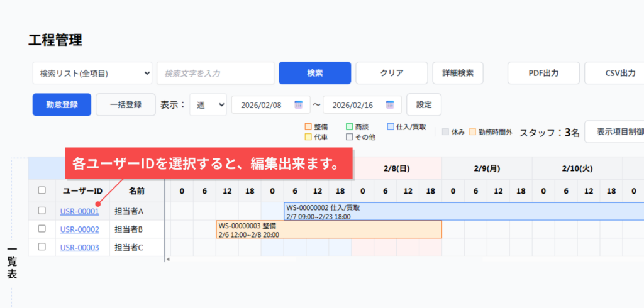
Task: Open the USR-00002 user link
Action: 79,229
